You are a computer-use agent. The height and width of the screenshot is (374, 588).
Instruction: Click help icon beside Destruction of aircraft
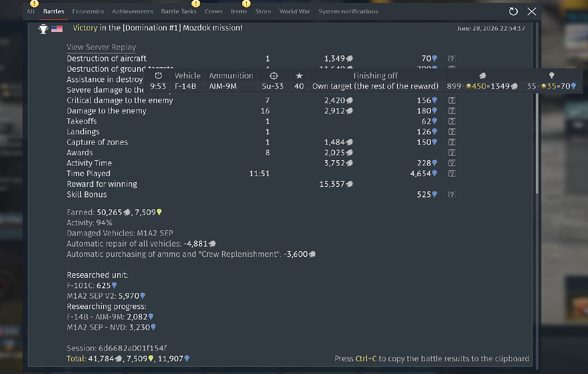tap(452, 59)
